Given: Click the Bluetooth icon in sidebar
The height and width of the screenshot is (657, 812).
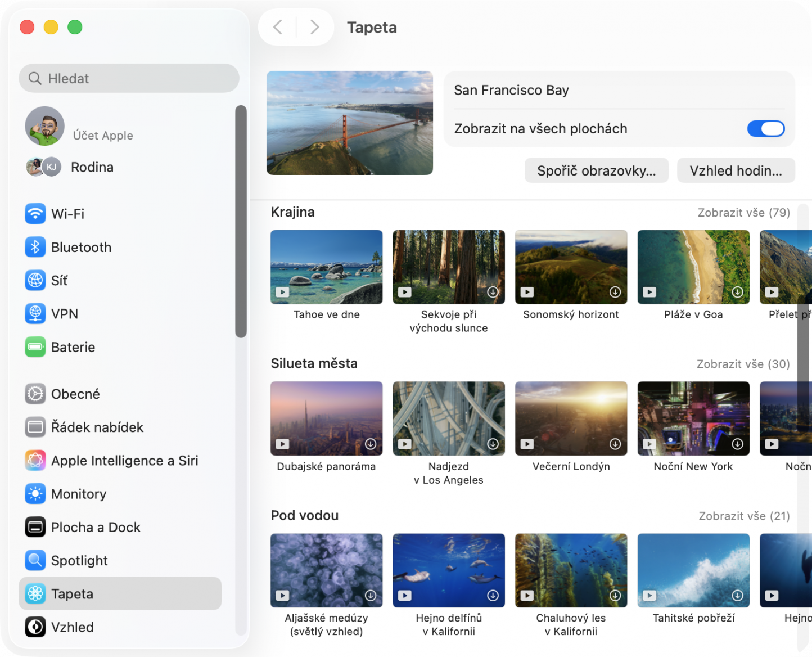Looking at the screenshot, I should (x=35, y=247).
